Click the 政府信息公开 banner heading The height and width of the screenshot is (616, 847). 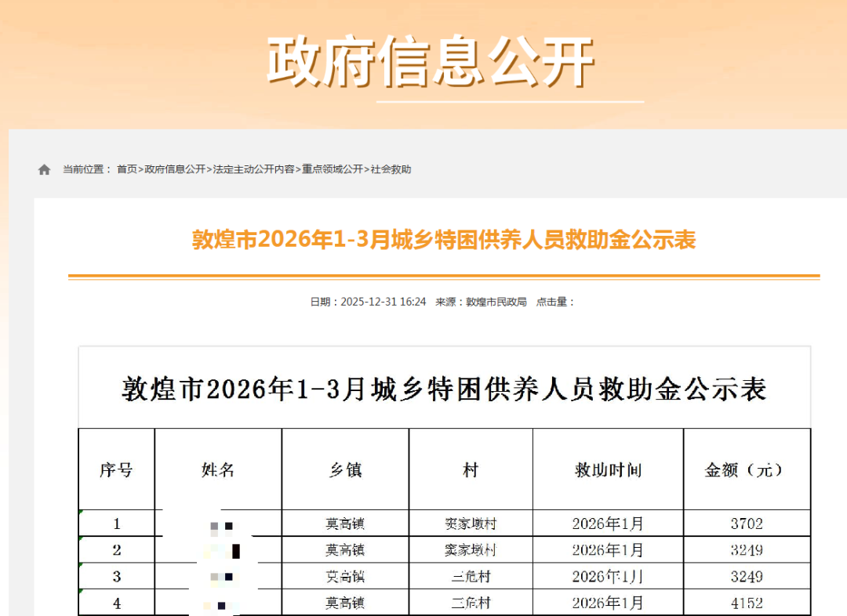431,61
